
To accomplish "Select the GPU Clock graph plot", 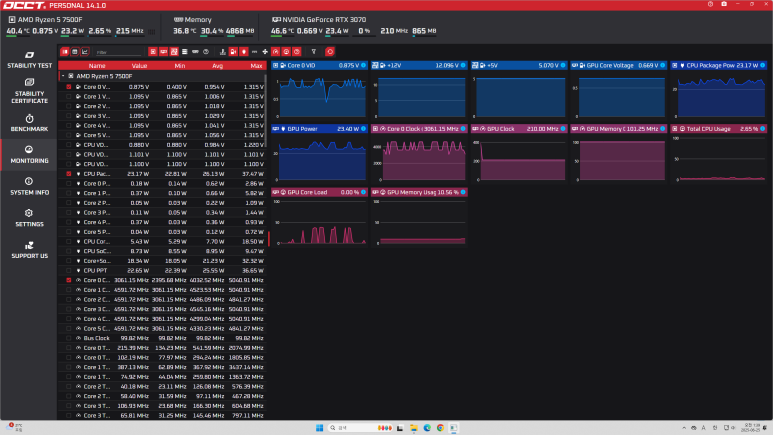I will coord(519,158).
